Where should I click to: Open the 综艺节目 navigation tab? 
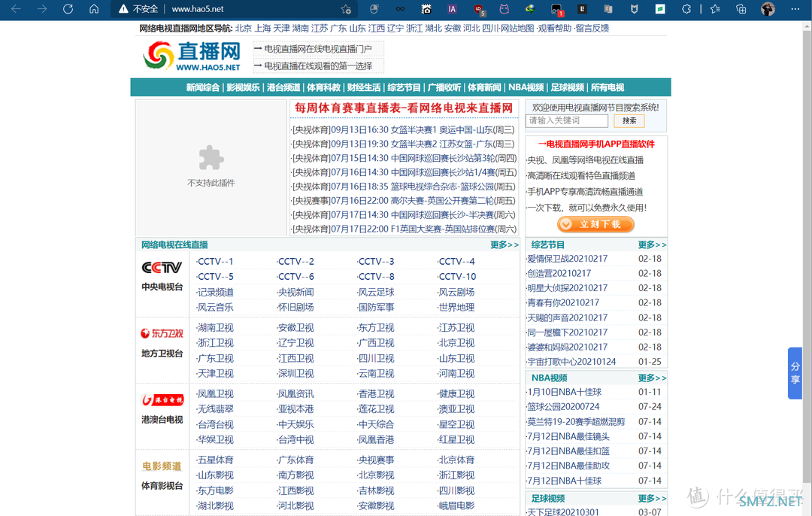(x=404, y=87)
